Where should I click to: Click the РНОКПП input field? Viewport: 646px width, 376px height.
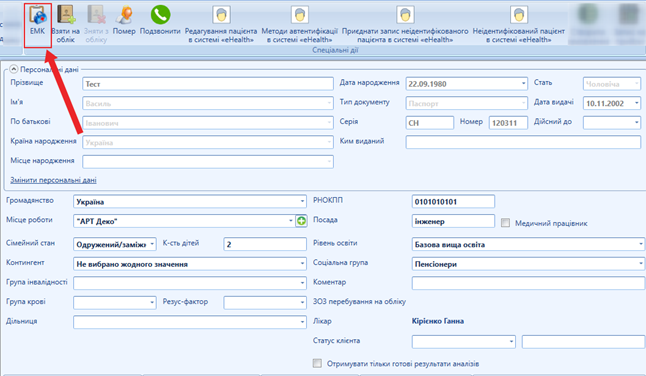tap(453, 202)
